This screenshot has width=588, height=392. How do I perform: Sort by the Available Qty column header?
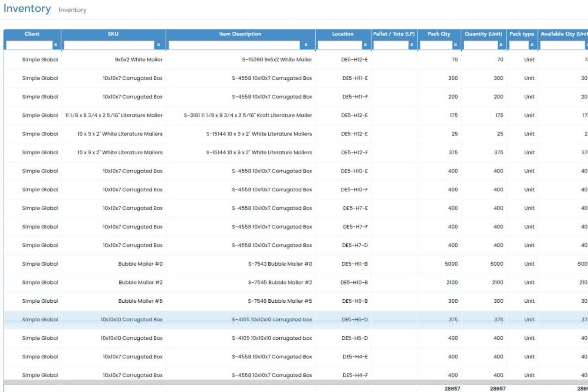pos(563,34)
